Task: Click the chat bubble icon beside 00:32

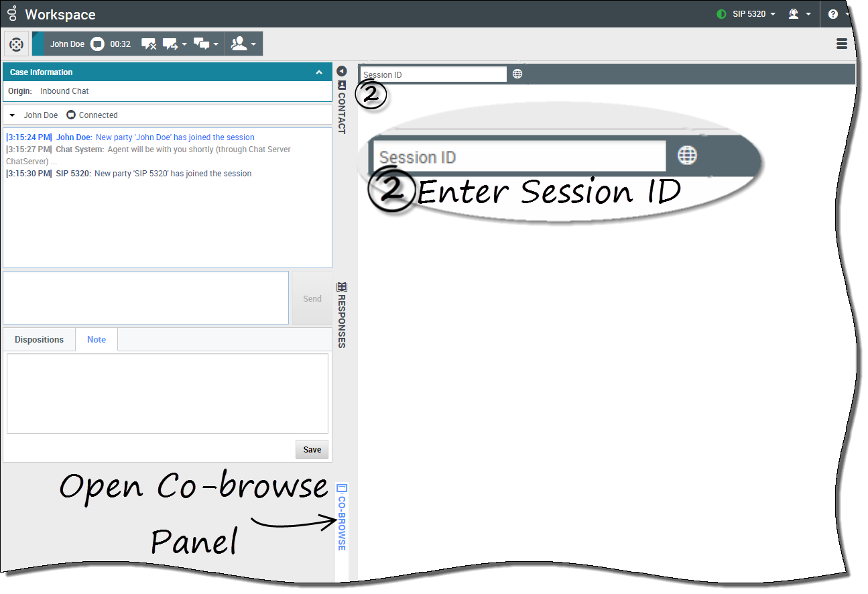Action: click(97, 44)
